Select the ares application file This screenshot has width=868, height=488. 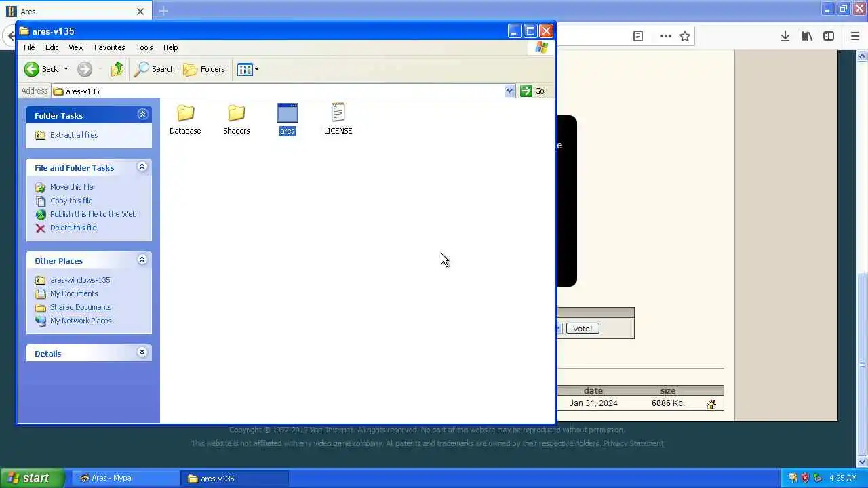coord(288,119)
